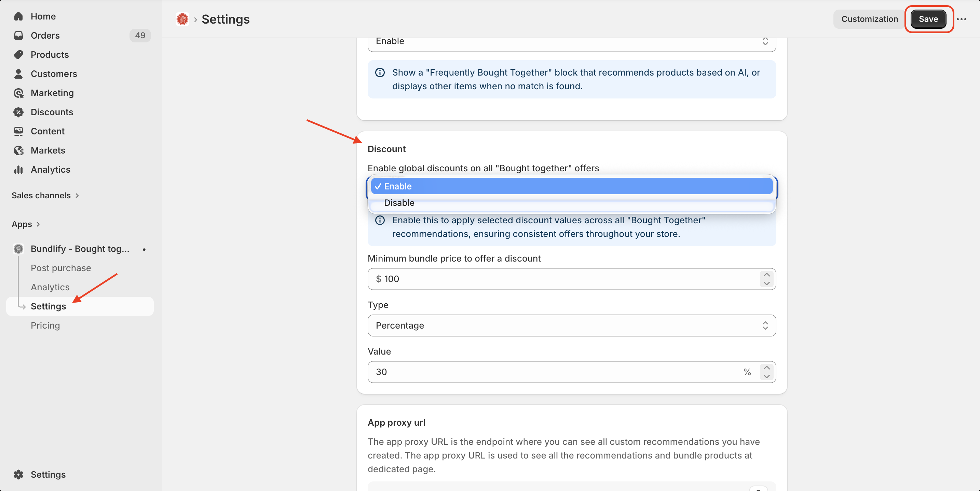Click the minimum bundle price field

coord(563,279)
